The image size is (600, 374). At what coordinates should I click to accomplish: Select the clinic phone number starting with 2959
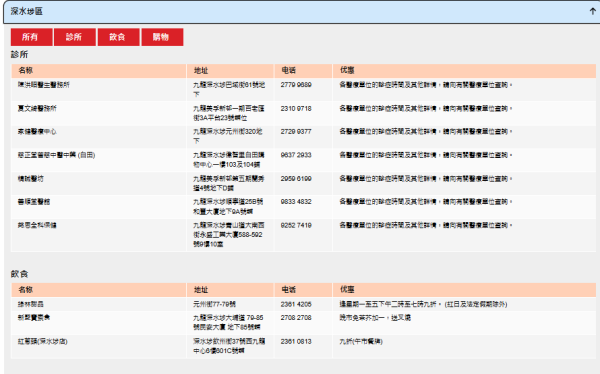coord(296,179)
